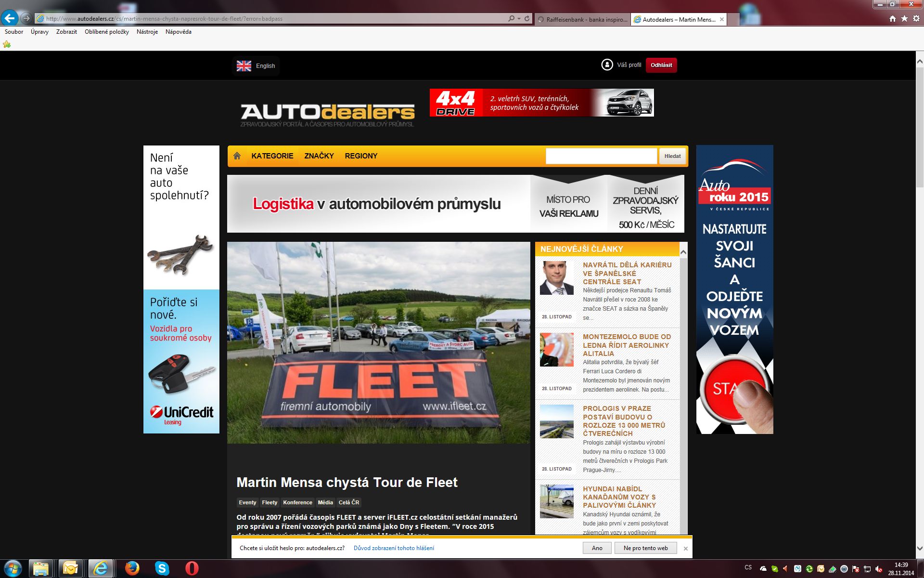The image size is (924, 578).
Task: Click news list scroll-up arrow
Action: coord(683,252)
